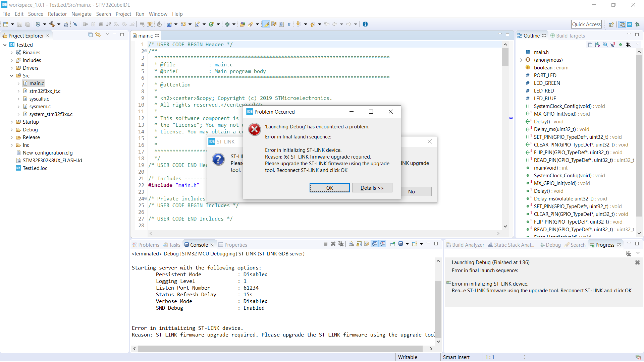Click the Search flashlight icon in main toolbar
This screenshot has width=644, height=362.
(x=251, y=24)
